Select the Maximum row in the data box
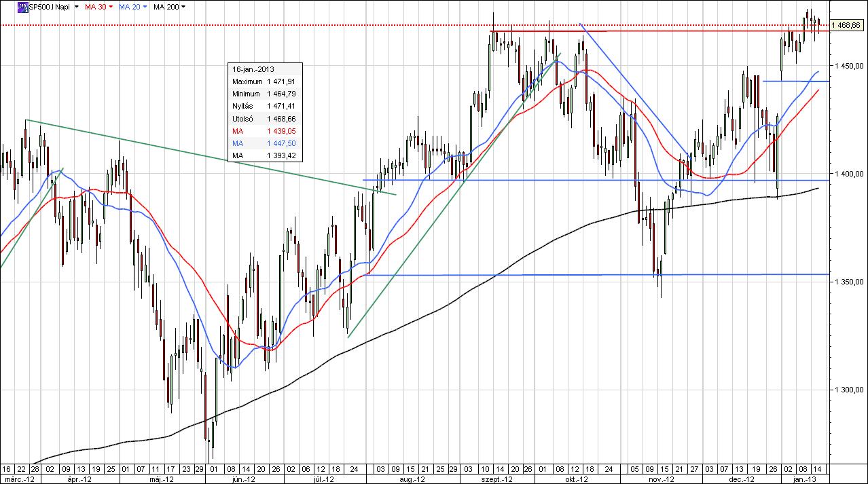 coord(265,81)
